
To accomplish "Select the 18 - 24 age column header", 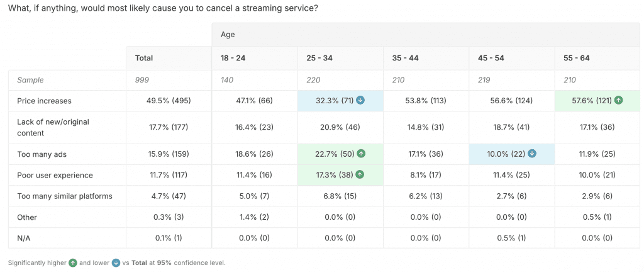I will coord(231,58).
